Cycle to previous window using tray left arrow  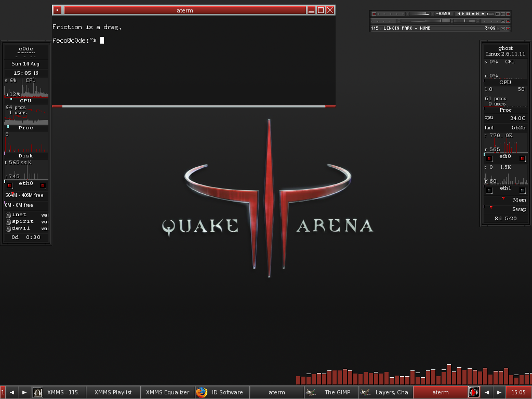(486, 392)
